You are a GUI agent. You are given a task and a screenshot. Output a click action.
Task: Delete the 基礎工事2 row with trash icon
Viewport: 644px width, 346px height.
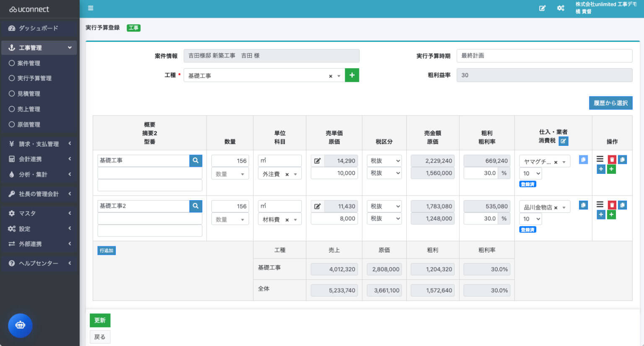(x=612, y=205)
